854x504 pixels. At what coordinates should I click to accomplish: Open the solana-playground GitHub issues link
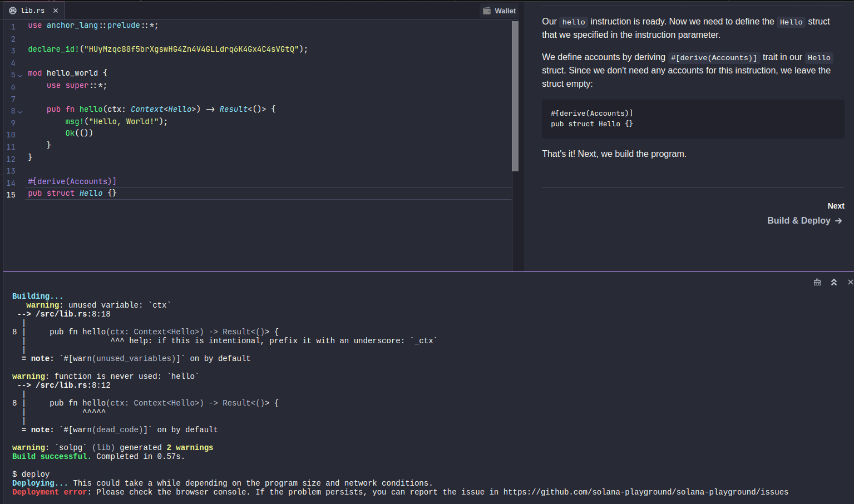click(x=645, y=492)
